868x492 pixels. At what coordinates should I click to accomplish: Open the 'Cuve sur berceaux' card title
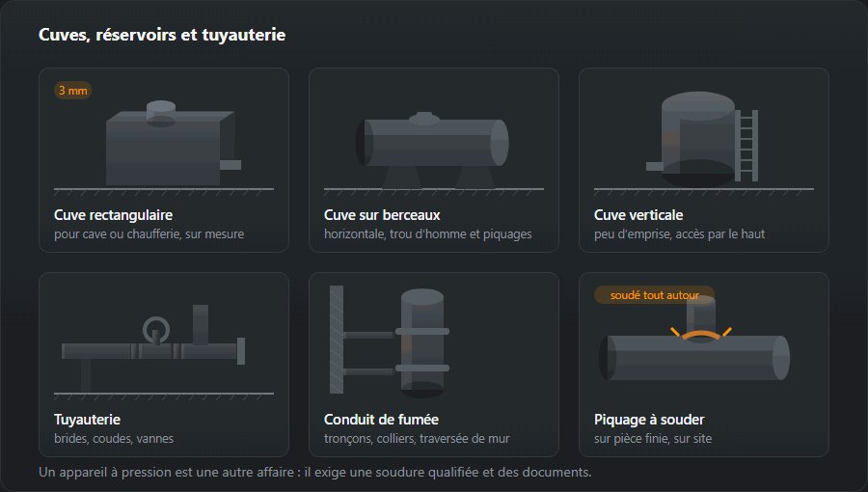(382, 215)
